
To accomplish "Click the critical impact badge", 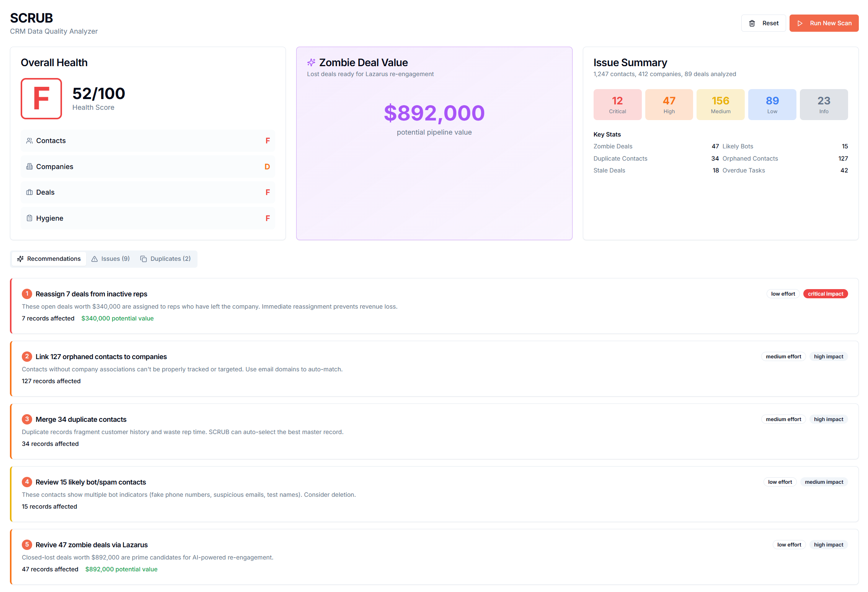I will [825, 294].
